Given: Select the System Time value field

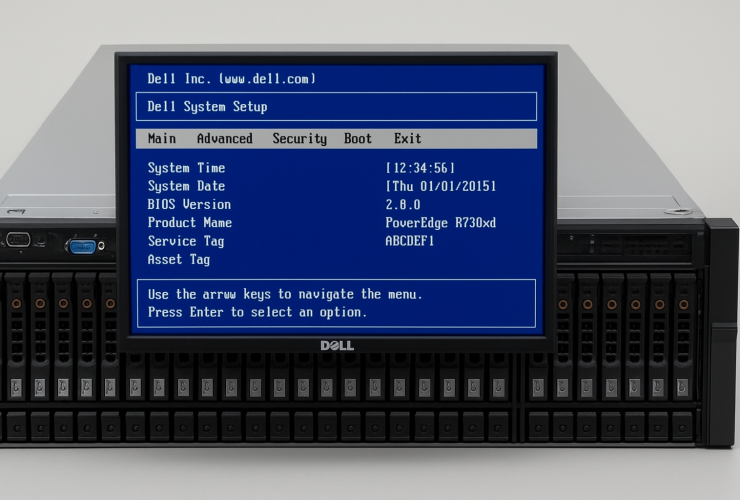Looking at the screenshot, I should (x=420, y=168).
